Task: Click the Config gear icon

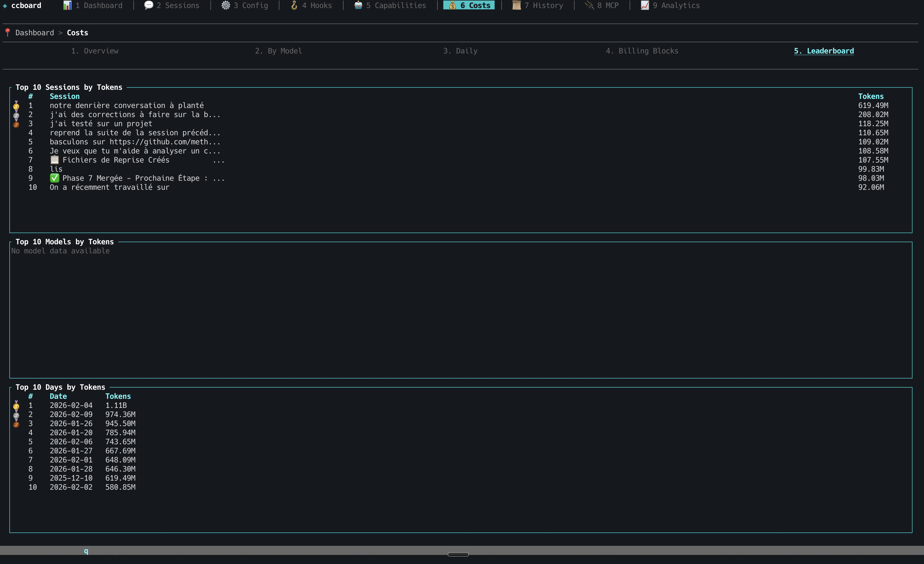Action: click(x=226, y=5)
